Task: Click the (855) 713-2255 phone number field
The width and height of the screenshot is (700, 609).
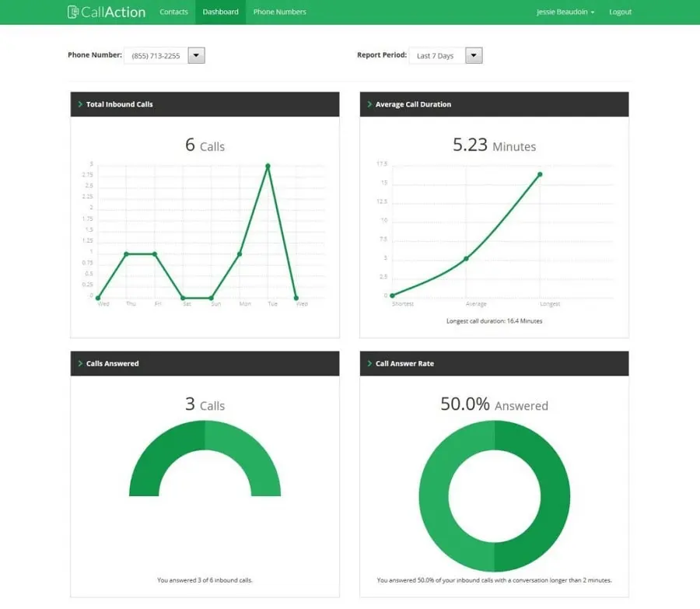Action: (x=156, y=55)
